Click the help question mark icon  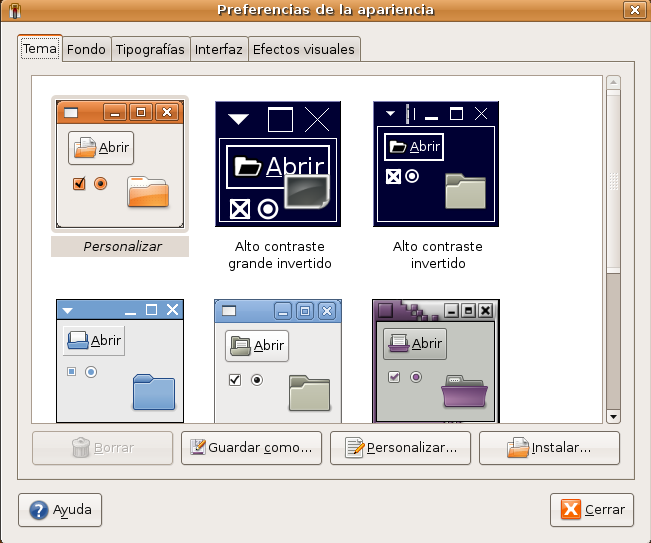[x=39, y=510]
